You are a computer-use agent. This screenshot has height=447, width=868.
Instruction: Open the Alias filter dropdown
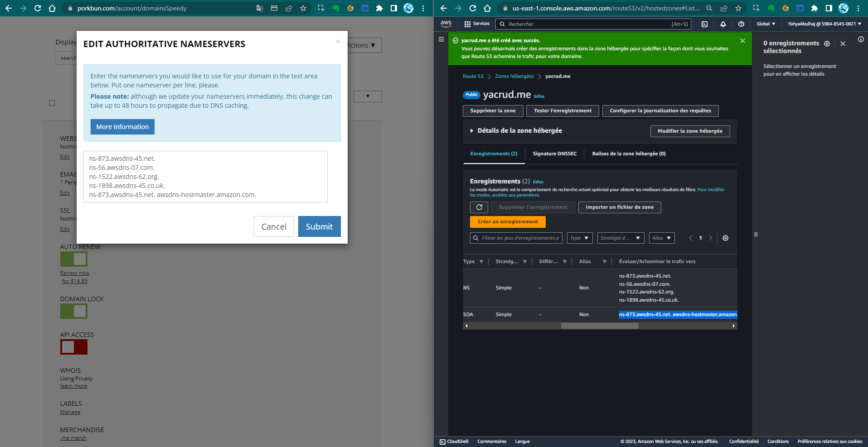[662, 238]
